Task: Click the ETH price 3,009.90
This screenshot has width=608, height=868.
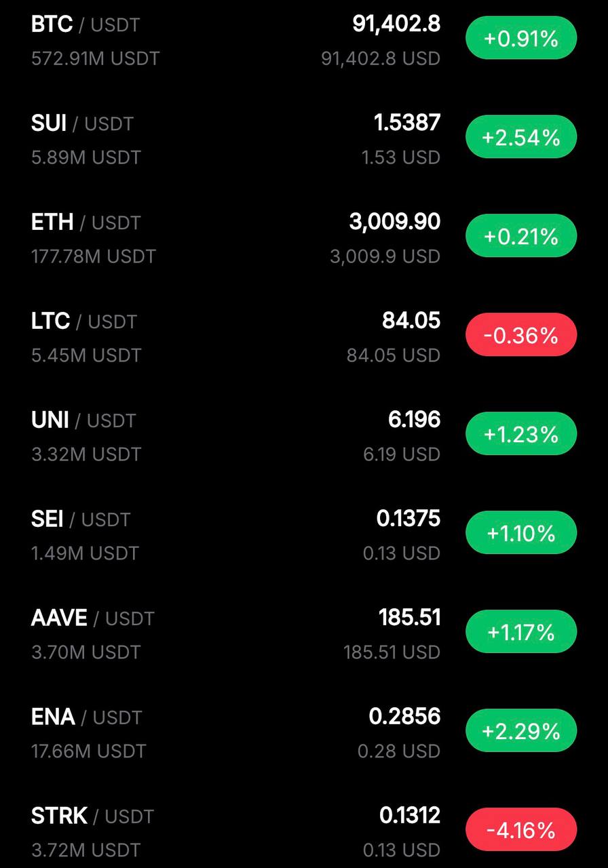Action: pyautogui.click(x=395, y=222)
